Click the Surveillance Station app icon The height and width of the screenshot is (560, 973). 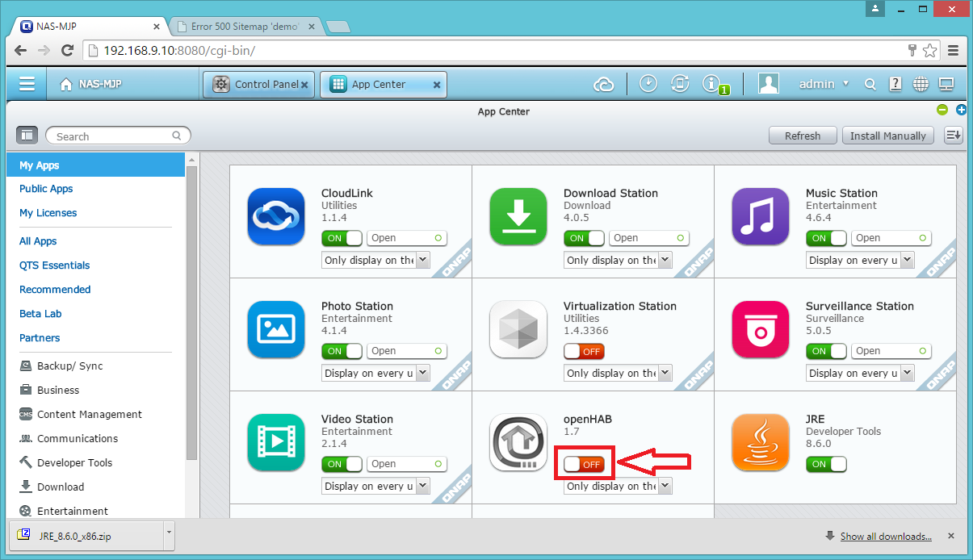pyautogui.click(x=761, y=329)
